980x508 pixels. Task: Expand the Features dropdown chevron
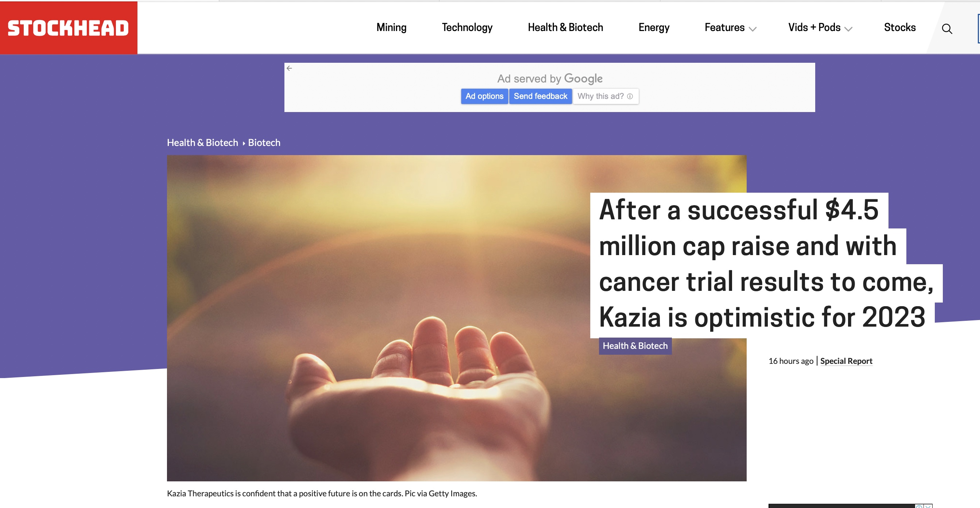752,29
